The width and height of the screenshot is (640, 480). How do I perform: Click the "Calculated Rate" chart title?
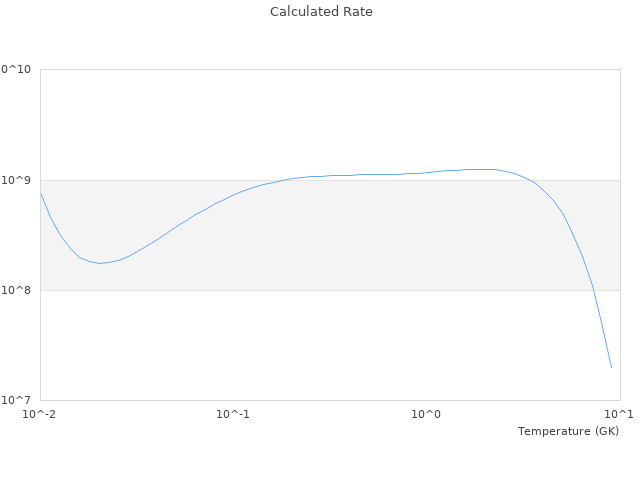pos(320,12)
